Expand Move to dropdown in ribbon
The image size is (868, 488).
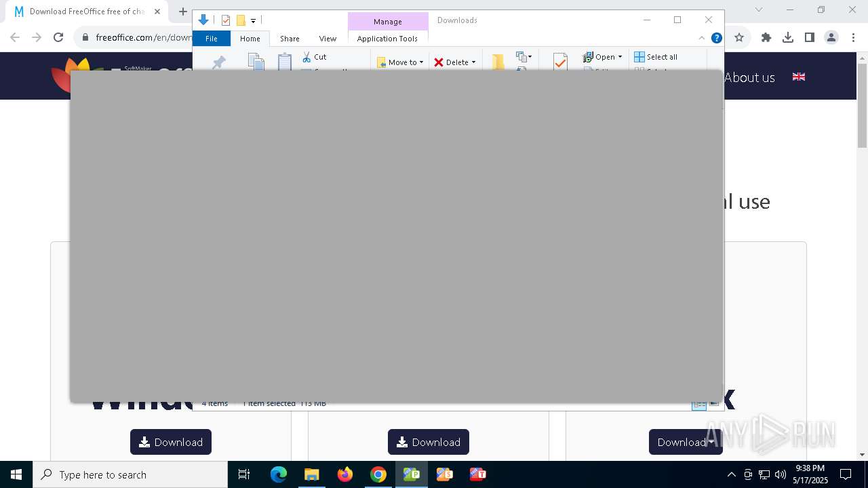421,62
